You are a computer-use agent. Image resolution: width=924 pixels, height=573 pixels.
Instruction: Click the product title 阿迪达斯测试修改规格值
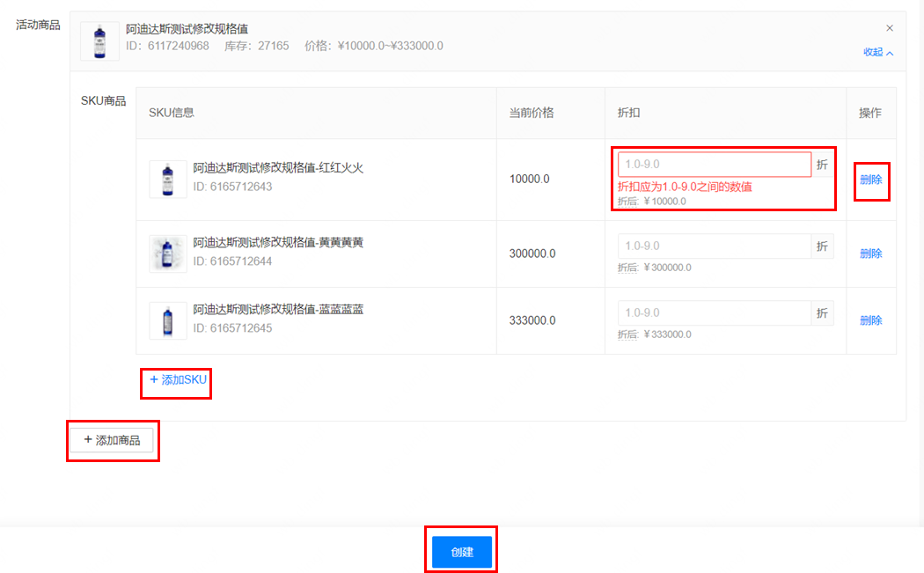pyautogui.click(x=187, y=30)
